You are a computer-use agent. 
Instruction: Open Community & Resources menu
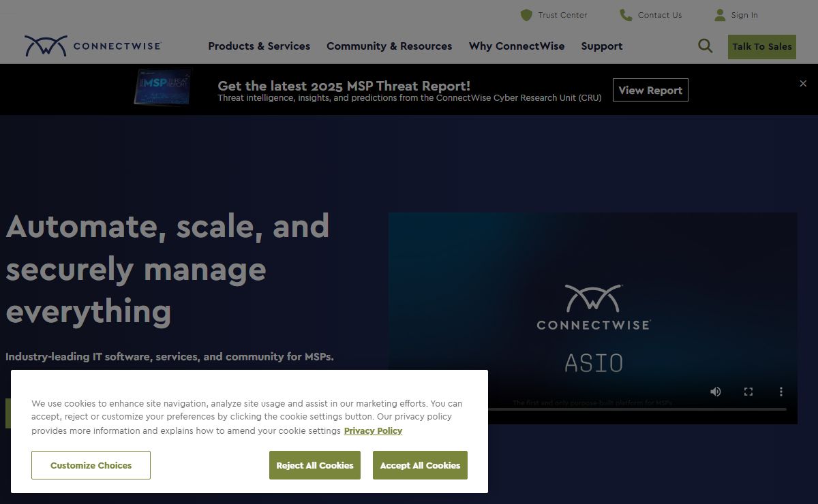click(389, 46)
